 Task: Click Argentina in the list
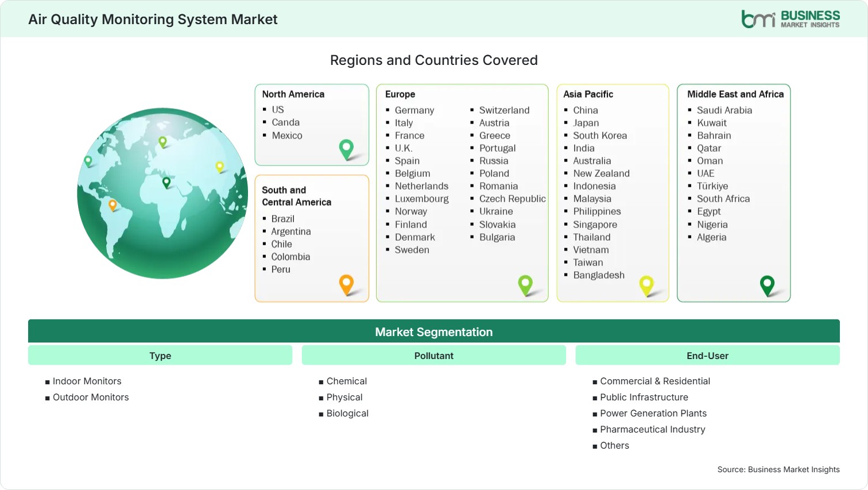coord(291,232)
